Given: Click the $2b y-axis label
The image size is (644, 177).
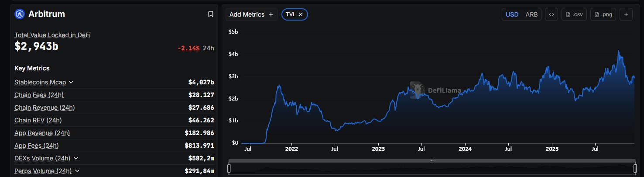Looking at the screenshot, I should (x=233, y=98).
